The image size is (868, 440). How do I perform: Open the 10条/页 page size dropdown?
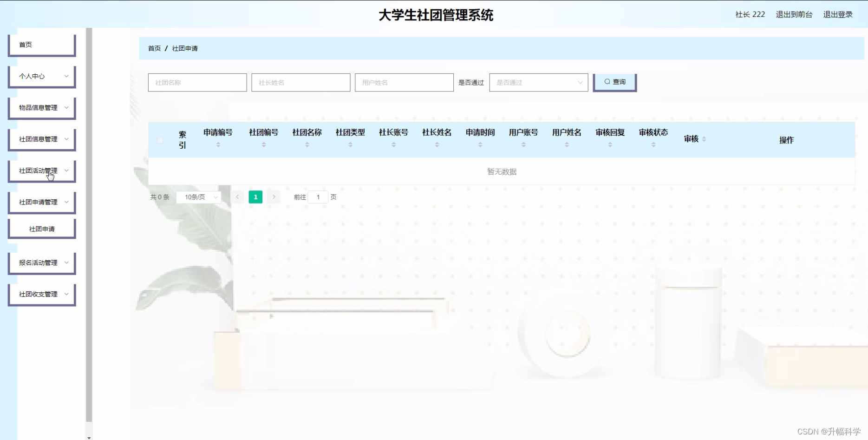click(x=198, y=197)
